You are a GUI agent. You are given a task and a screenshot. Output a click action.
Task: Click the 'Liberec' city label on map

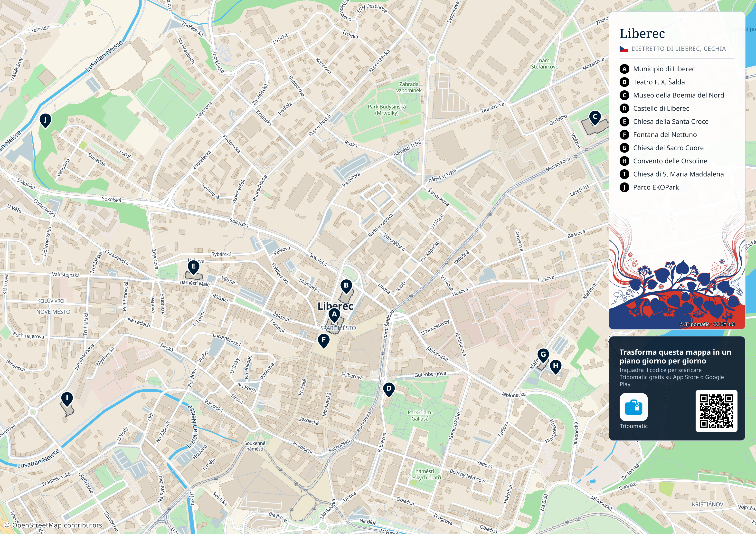[x=335, y=306]
